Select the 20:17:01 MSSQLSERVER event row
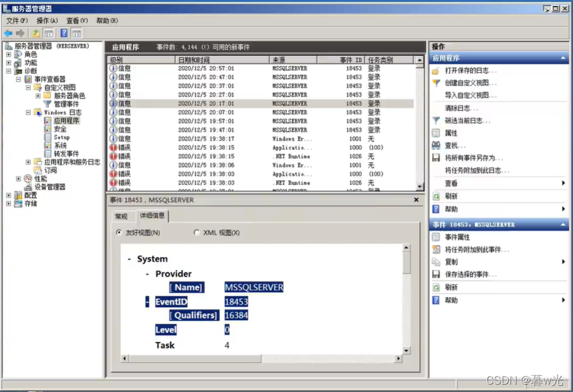The width and height of the screenshot is (573, 392). (261, 103)
